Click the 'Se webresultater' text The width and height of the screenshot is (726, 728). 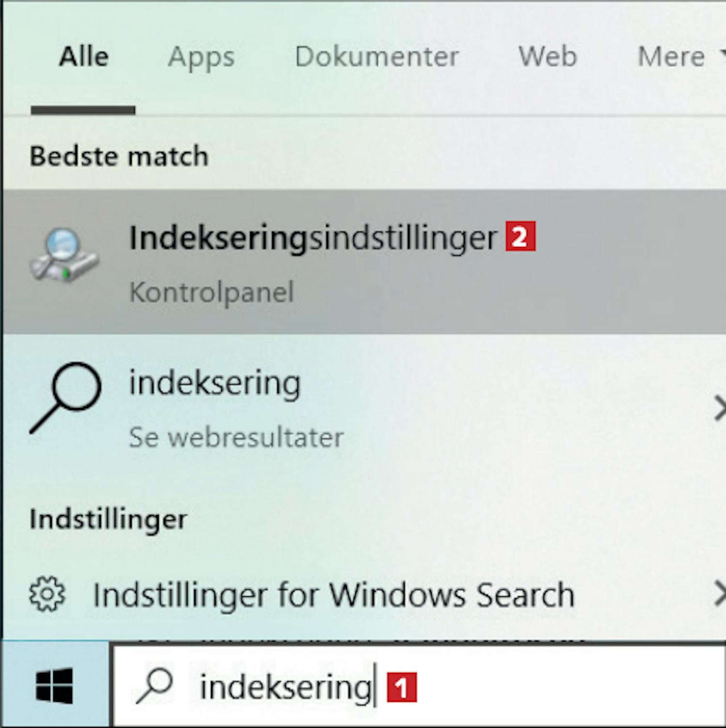pyautogui.click(x=236, y=438)
